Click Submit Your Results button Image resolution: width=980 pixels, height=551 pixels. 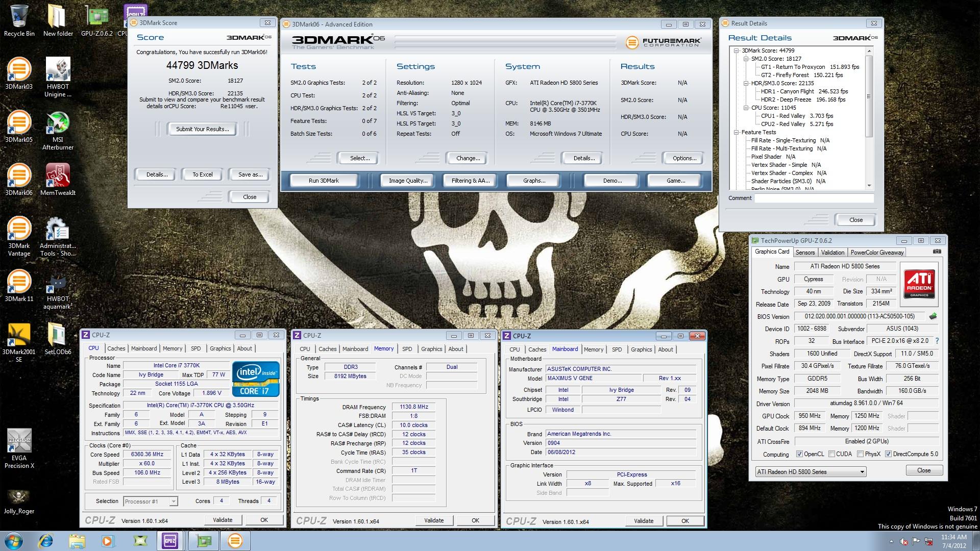pyautogui.click(x=203, y=129)
